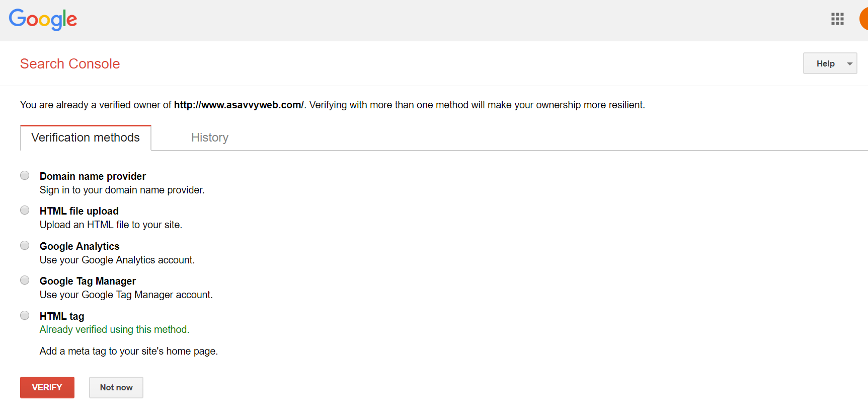Select the HTML file upload radio button
This screenshot has width=868, height=414.
tap(25, 210)
